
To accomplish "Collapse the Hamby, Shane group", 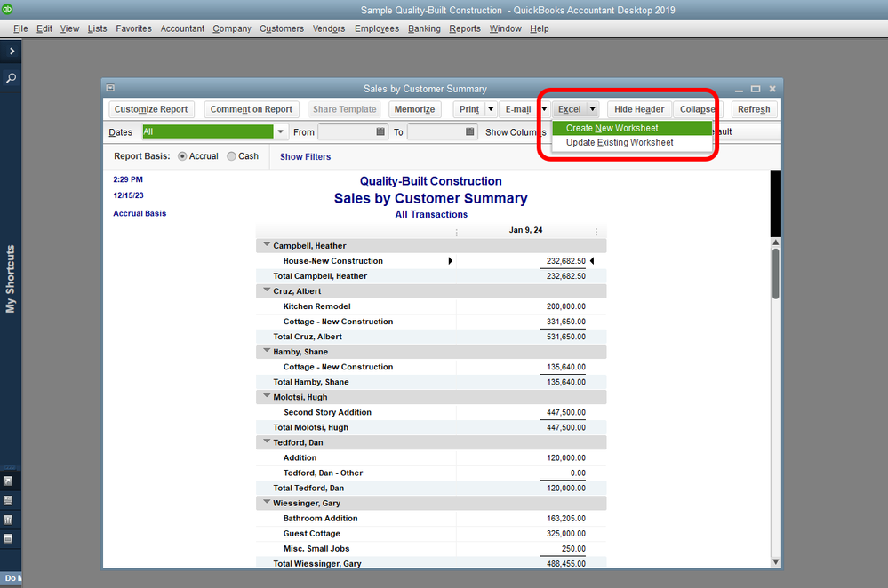I will (x=267, y=350).
